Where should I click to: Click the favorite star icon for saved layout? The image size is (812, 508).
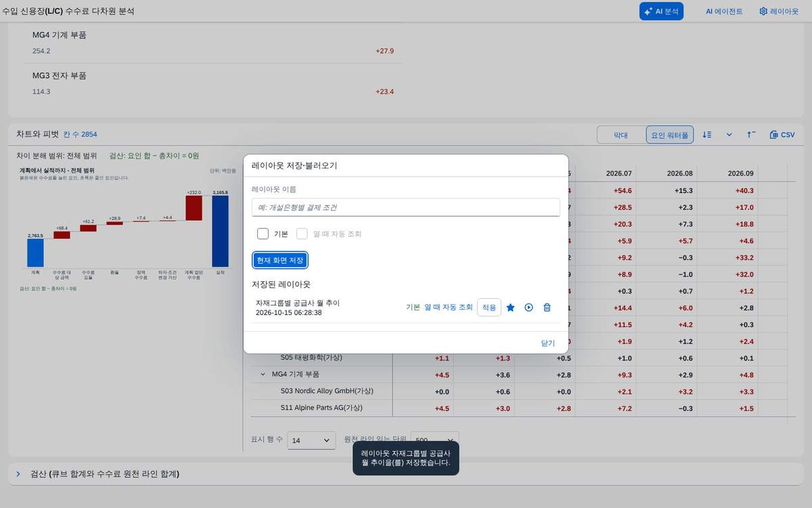coord(511,308)
